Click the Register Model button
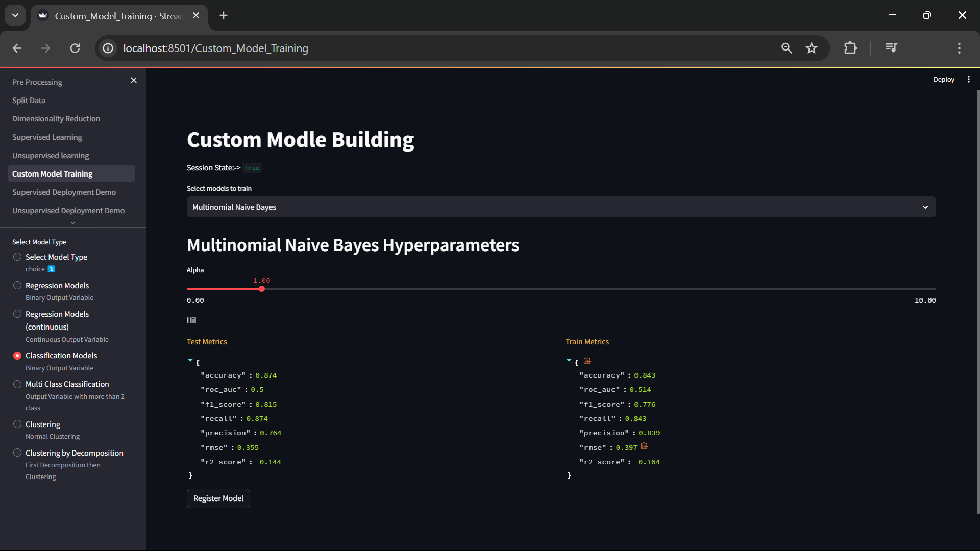980x551 pixels. 218,498
